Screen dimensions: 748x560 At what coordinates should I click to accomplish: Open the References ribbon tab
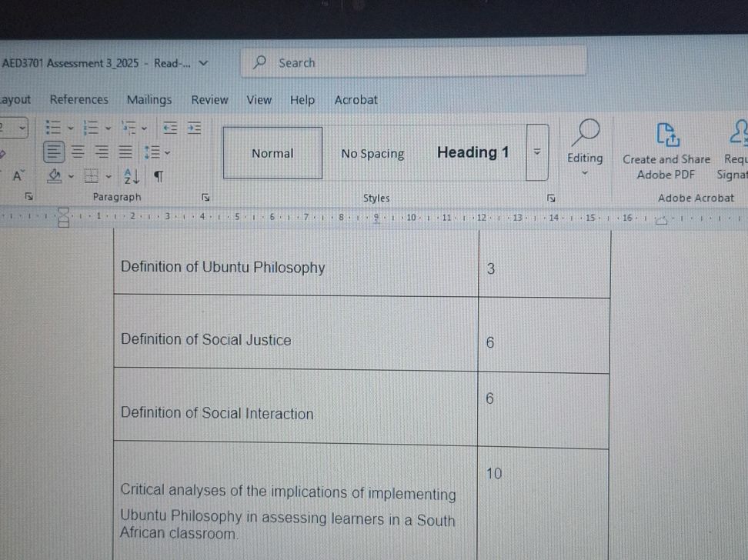pos(79,100)
